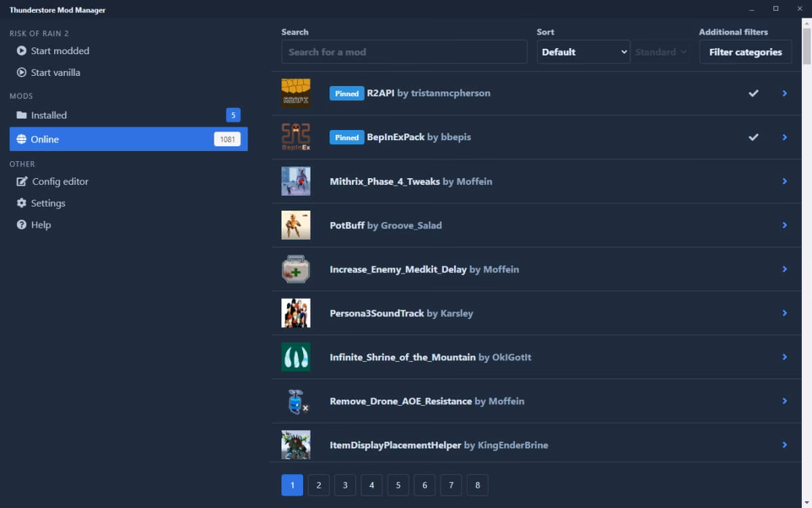Viewport: 812px width, 508px height.
Task: Expand the Infinite_Shrine_of_the_Mountain row chevron
Action: (785, 357)
